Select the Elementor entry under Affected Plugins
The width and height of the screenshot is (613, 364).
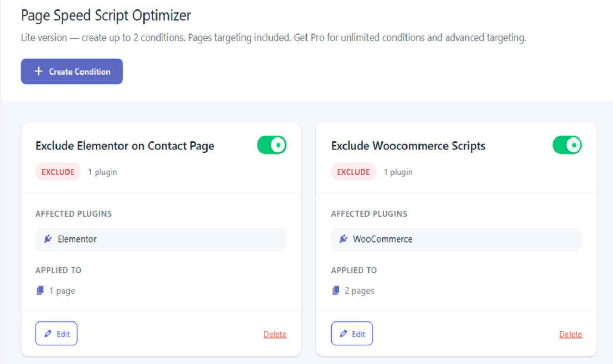tap(161, 239)
